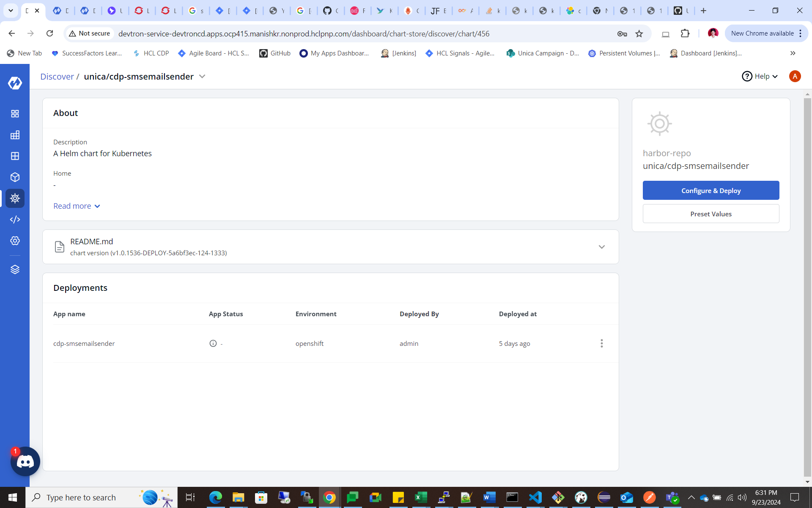The image size is (812, 508).
Task: Open the stacked layers sidebar icon
Action: 15,269
